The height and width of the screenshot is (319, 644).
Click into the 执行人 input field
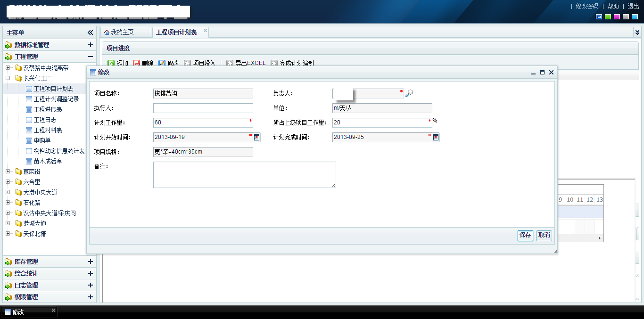tap(203, 108)
